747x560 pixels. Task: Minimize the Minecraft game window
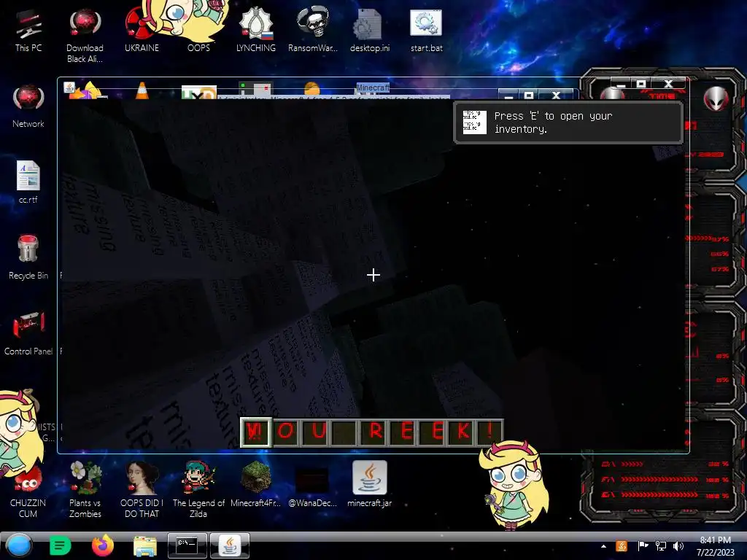[620, 85]
